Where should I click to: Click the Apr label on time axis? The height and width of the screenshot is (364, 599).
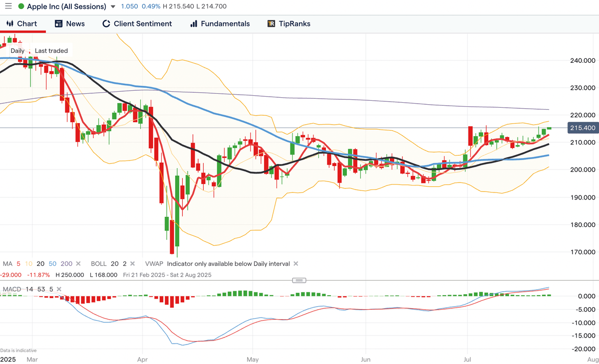(142, 359)
